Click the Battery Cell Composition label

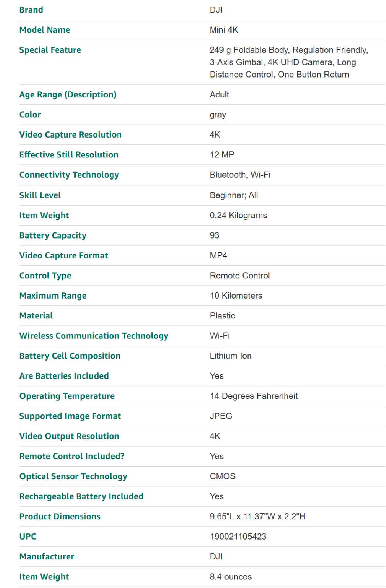click(70, 356)
